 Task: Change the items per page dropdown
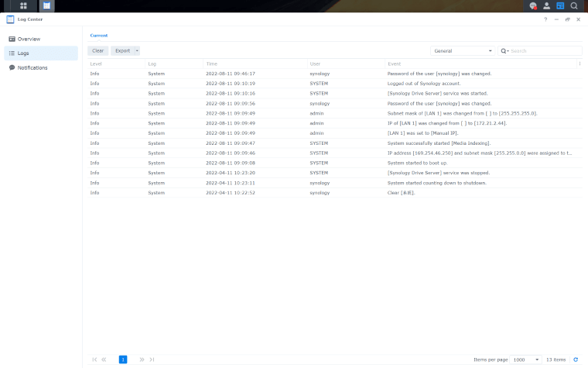[x=525, y=359]
